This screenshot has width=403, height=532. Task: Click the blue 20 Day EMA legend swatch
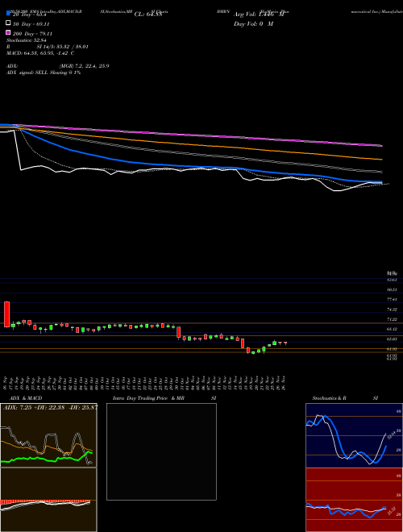click(x=8, y=14)
